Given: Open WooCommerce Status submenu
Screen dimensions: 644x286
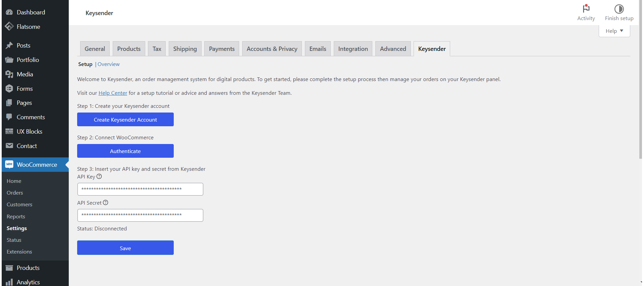Looking at the screenshot, I should pyautogui.click(x=14, y=240).
